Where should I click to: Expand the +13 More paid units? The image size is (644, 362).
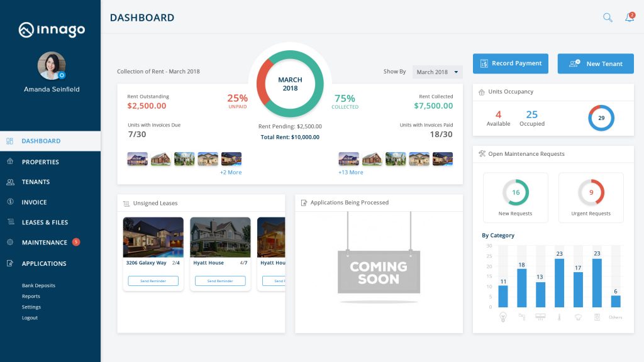350,172
